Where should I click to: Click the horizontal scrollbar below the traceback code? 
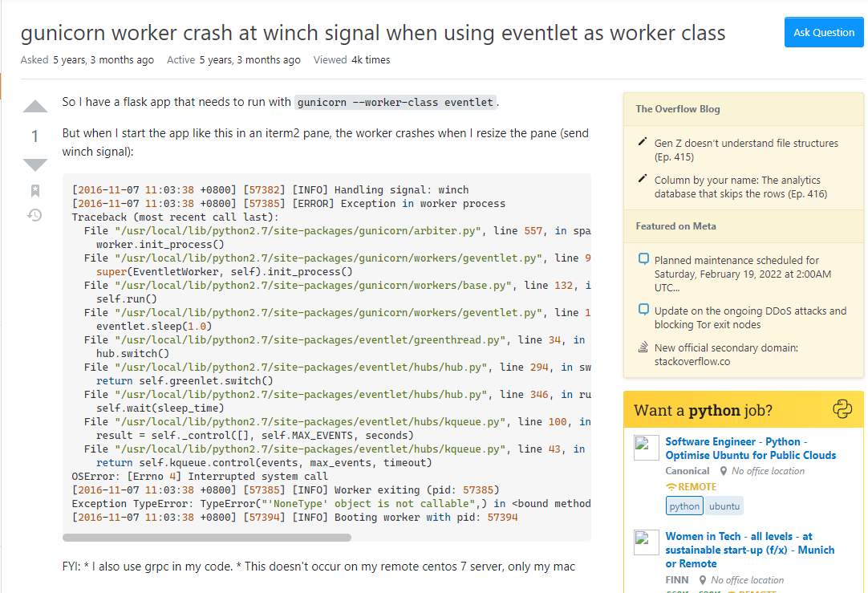coord(207,536)
